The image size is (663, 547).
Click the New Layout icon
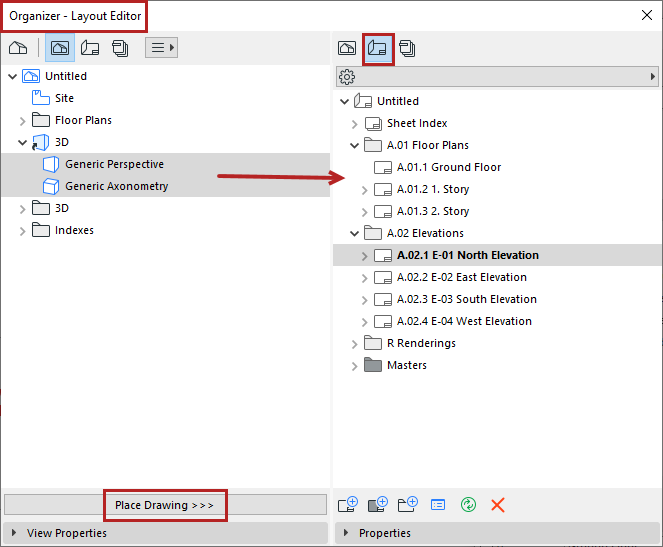[348, 504]
